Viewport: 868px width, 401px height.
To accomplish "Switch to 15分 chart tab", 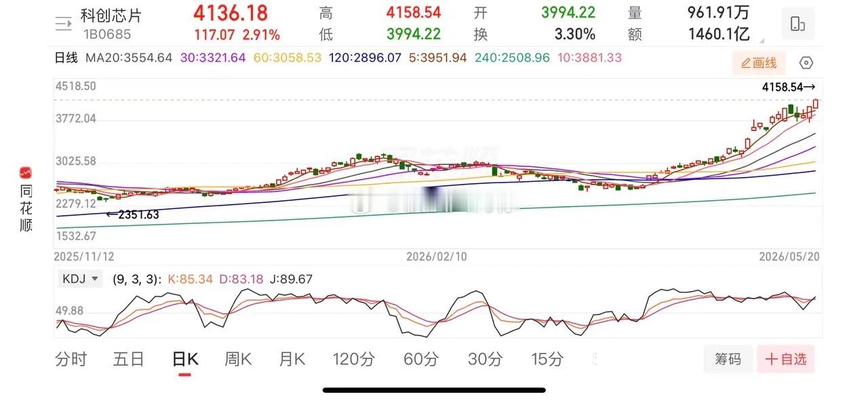I will click(547, 359).
